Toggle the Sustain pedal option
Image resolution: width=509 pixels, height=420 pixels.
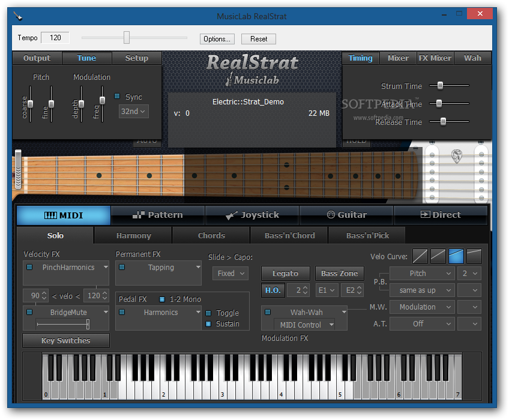(x=208, y=324)
